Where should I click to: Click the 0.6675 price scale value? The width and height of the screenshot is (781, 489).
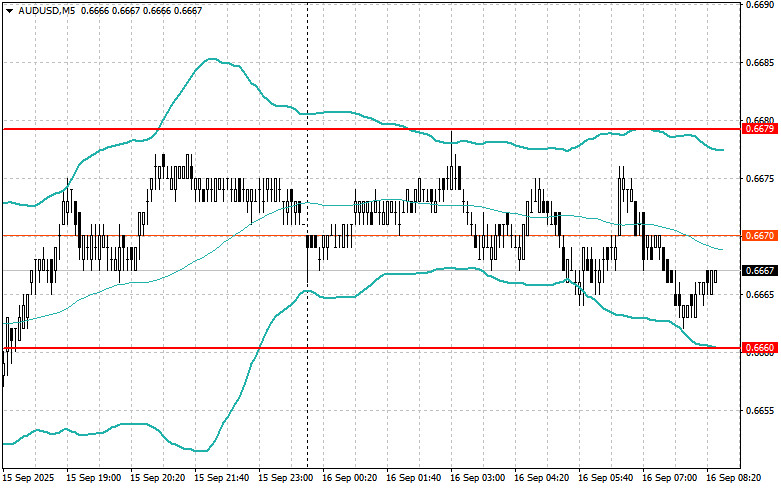(x=760, y=179)
